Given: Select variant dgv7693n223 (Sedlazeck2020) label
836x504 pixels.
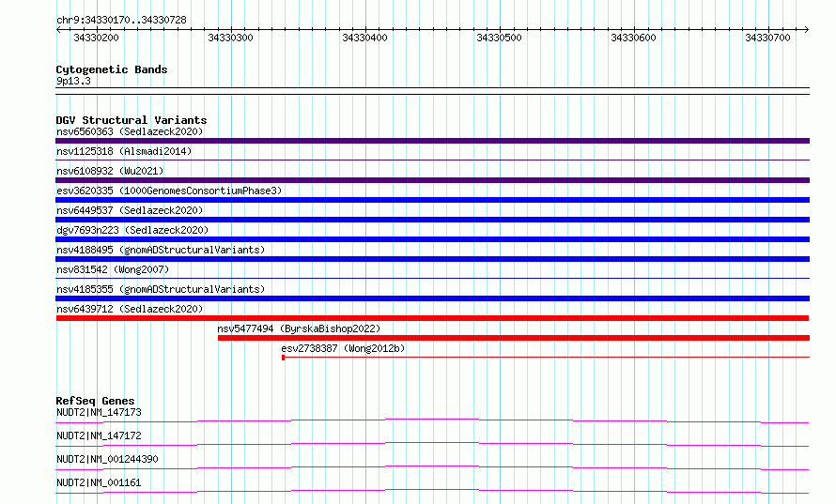Looking at the screenshot, I should pyautogui.click(x=132, y=230).
